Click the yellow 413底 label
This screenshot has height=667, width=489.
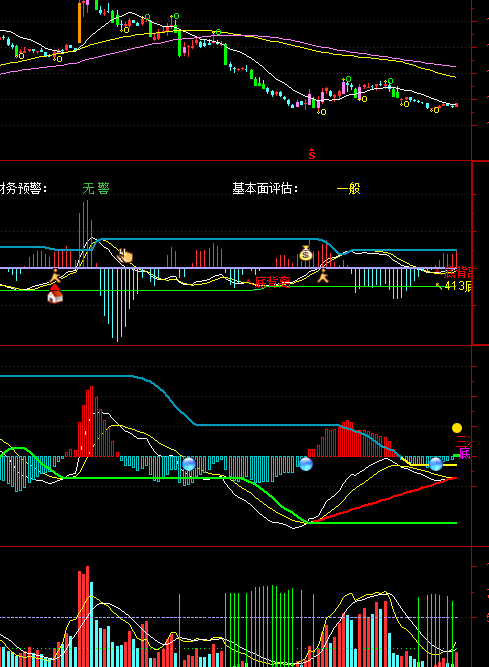click(x=458, y=286)
